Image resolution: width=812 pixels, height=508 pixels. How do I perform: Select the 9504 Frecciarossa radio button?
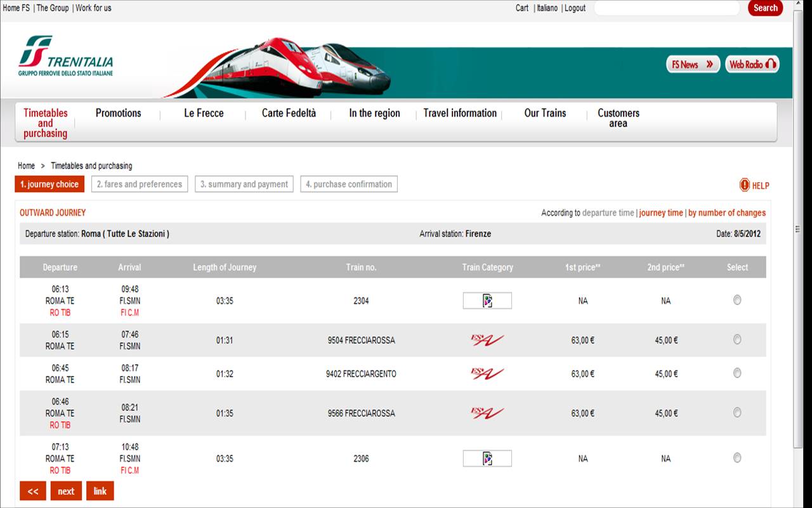(x=737, y=339)
